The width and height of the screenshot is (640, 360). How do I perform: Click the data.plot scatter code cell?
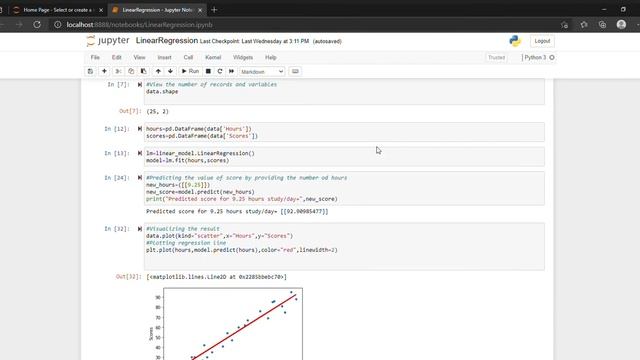[344, 247]
